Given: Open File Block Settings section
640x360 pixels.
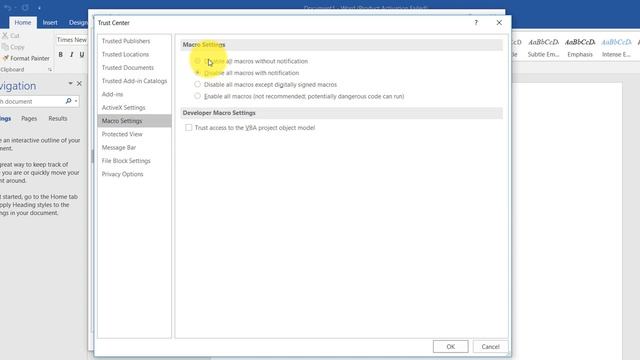Looking at the screenshot, I should (x=126, y=161).
